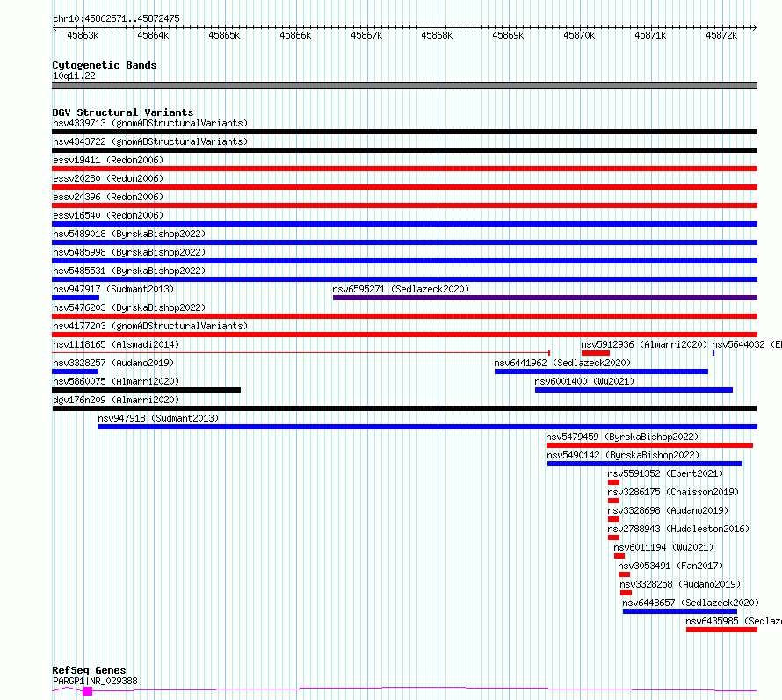Click the purple nsv6595271 variant bar
The width and height of the screenshot is (782, 700).
pyautogui.click(x=545, y=298)
